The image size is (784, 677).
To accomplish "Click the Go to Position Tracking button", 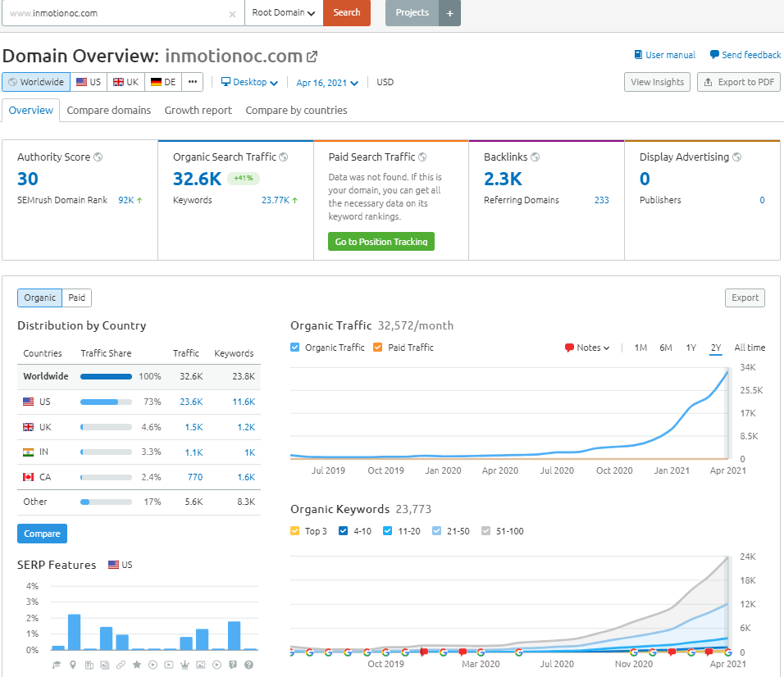I will coord(381,242).
